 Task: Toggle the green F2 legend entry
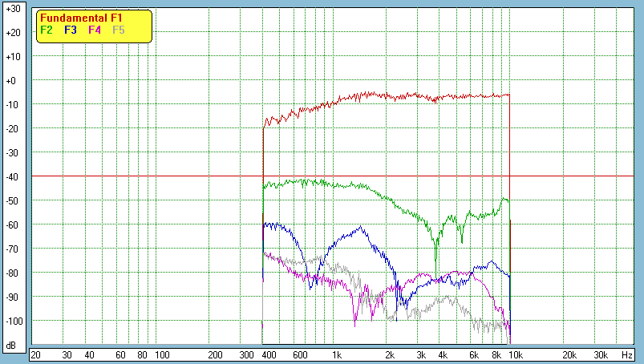(x=47, y=30)
